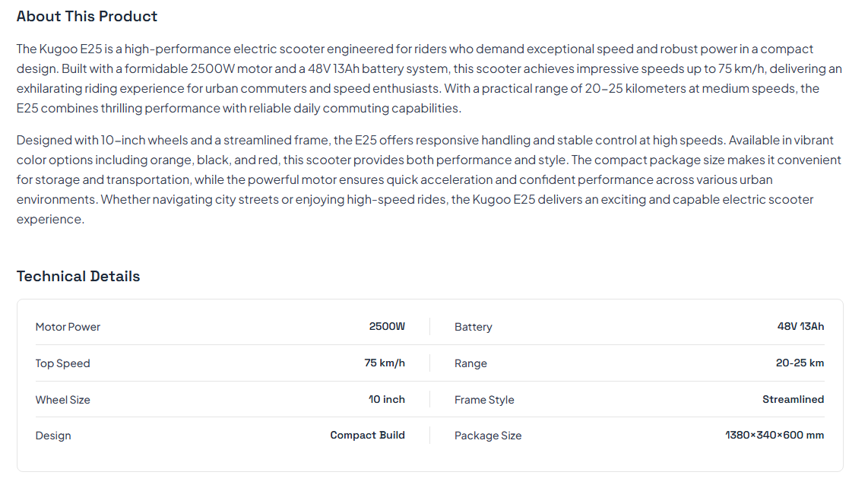Click the 48V 13Ah table value
Screen dimensions: 868x488
800,326
